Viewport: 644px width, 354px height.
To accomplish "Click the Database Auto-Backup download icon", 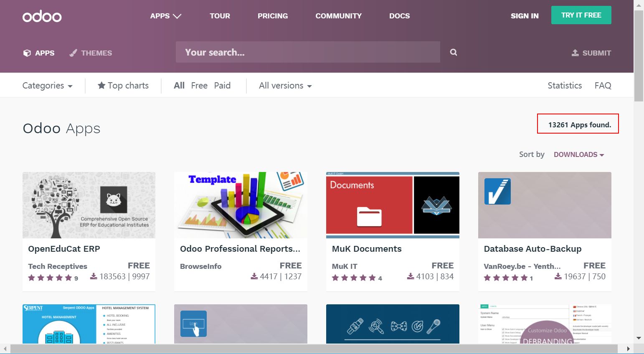I will tap(558, 276).
